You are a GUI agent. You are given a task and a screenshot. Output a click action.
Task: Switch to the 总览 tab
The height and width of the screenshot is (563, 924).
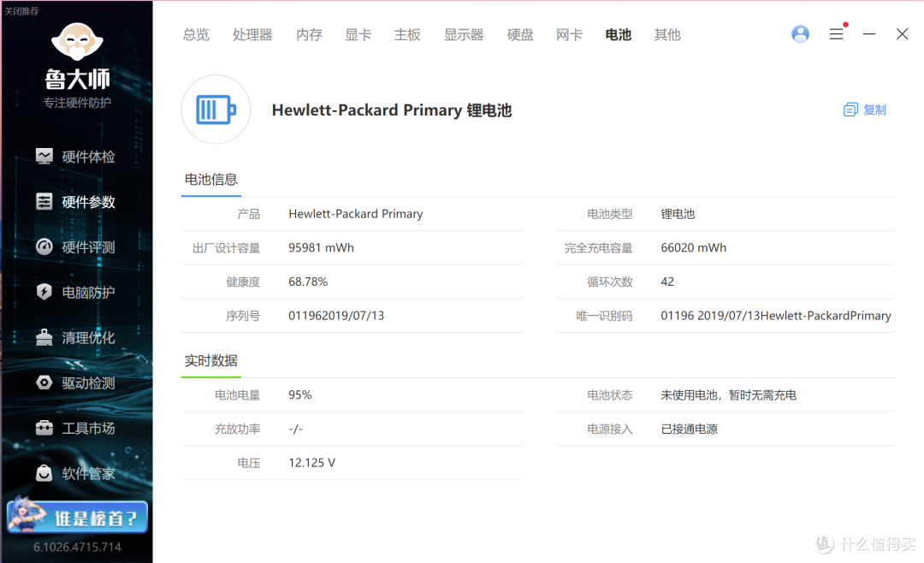coord(196,35)
